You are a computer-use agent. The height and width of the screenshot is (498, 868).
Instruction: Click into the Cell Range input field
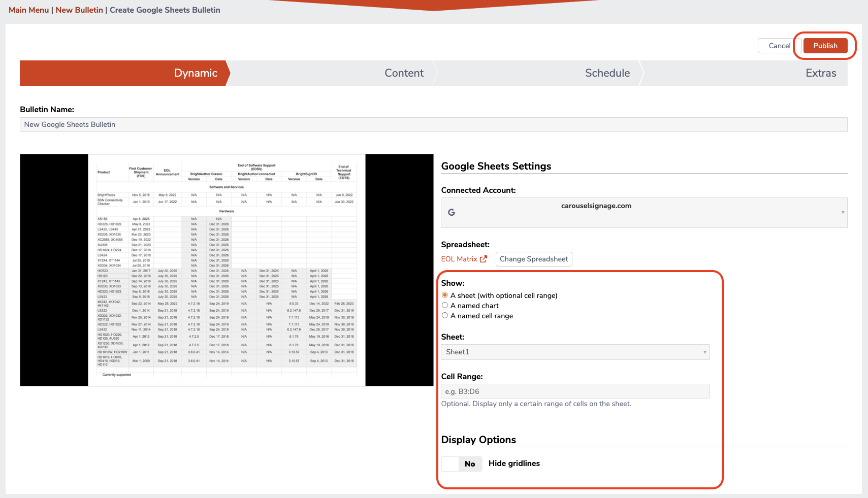(575, 391)
